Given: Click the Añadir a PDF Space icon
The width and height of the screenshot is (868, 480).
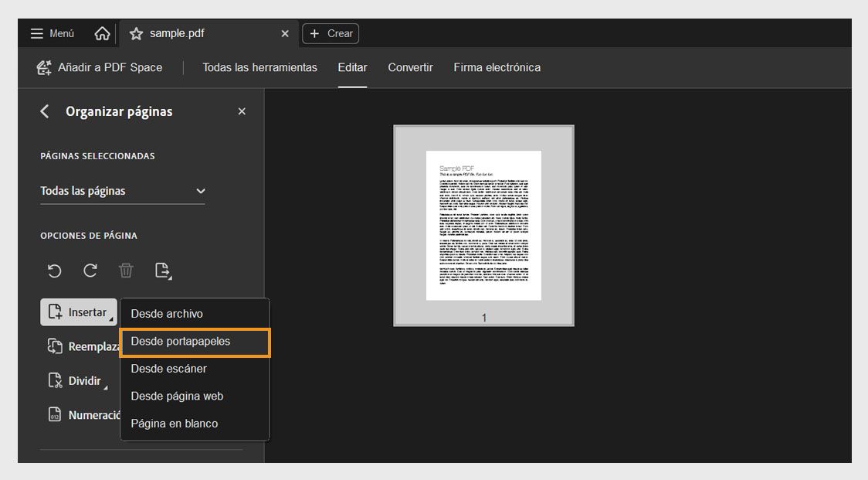Looking at the screenshot, I should (x=45, y=67).
